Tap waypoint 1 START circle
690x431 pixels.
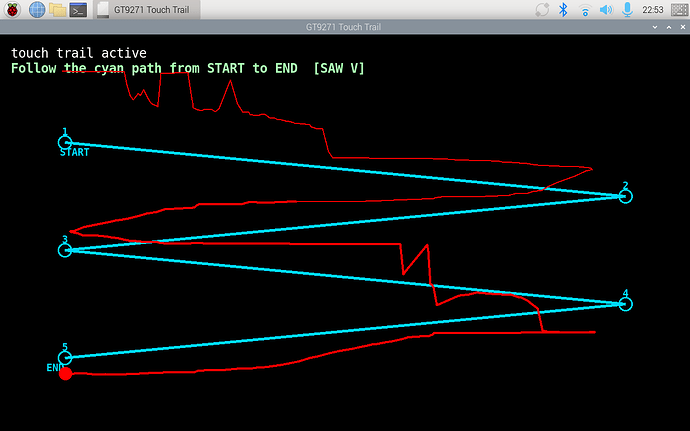[65, 142]
